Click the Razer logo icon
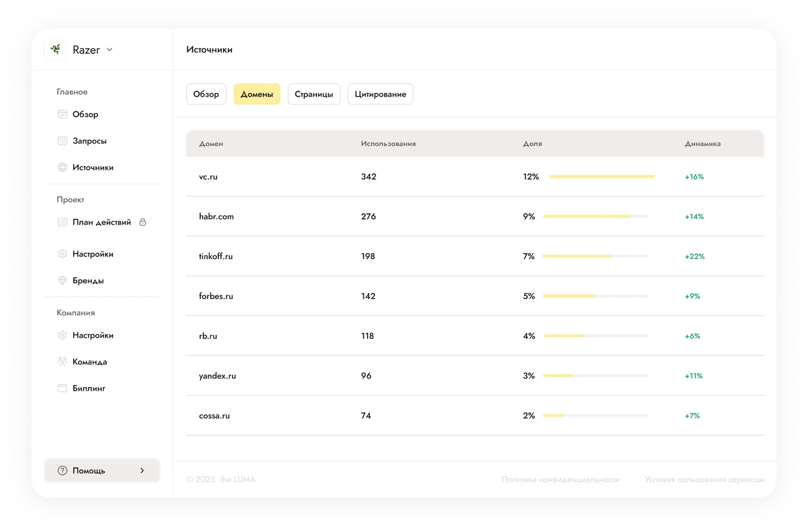This screenshot has height=532, width=808. [x=55, y=49]
